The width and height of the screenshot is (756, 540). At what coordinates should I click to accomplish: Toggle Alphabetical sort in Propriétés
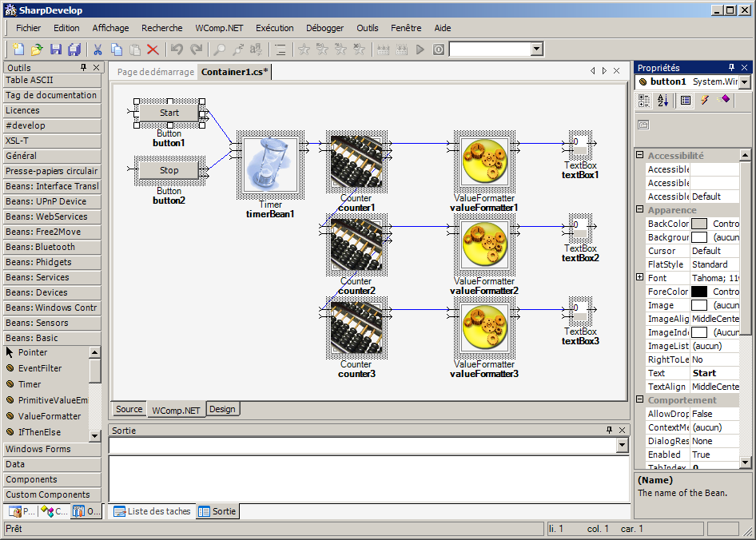click(663, 101)
